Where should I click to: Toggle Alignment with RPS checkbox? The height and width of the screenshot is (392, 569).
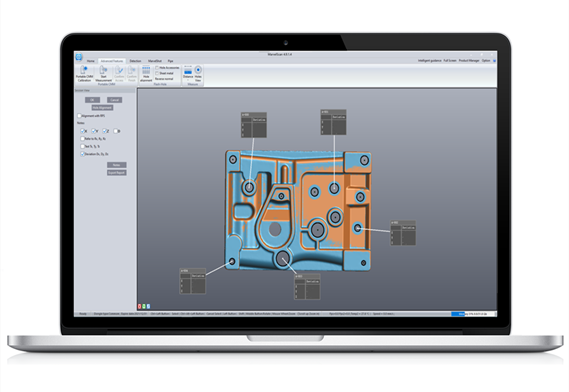[x=79, y=116]
